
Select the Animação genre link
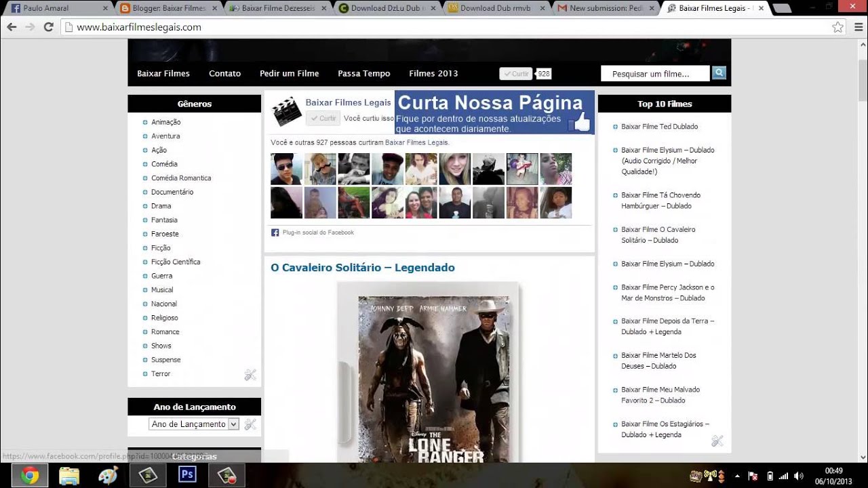166,122
